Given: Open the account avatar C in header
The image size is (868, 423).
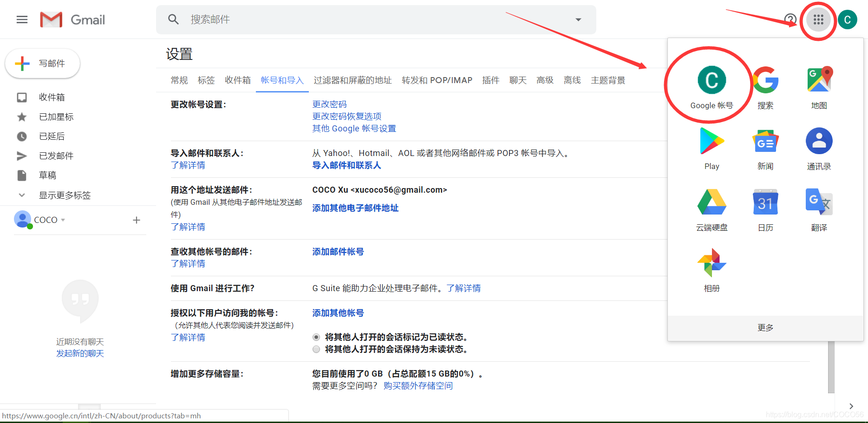Looking at the screenshot, I should coord(848,20).
